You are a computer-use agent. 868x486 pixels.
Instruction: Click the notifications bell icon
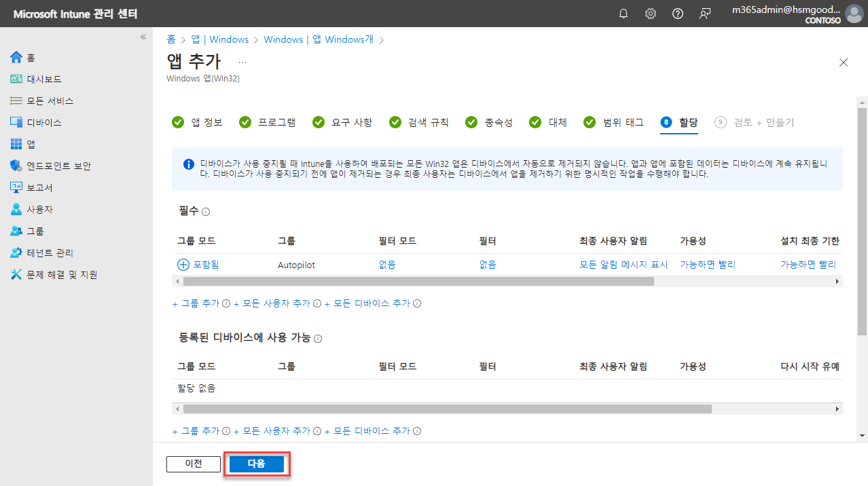coord(623,14)
